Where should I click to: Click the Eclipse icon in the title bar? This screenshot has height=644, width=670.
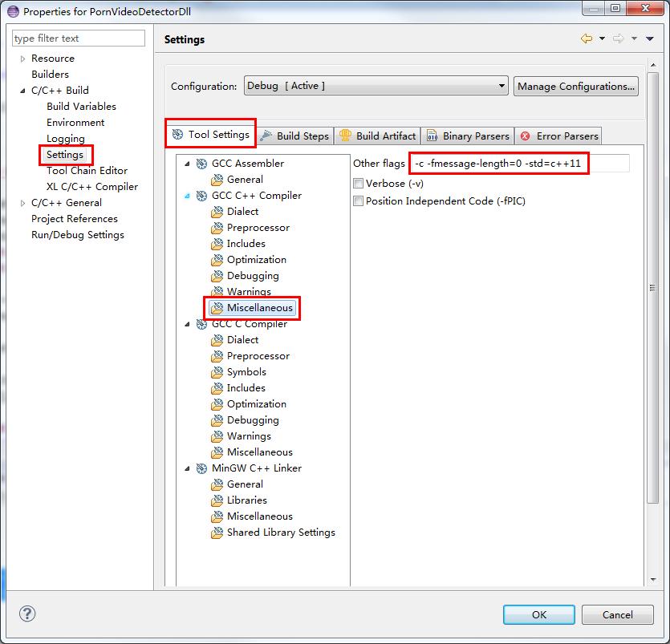[x=14, y=11]
